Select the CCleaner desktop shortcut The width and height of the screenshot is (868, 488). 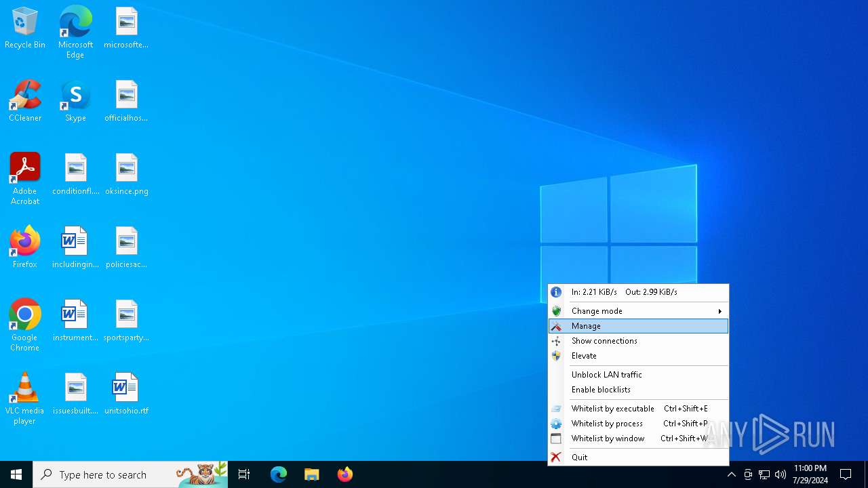(x=25, y=102)
